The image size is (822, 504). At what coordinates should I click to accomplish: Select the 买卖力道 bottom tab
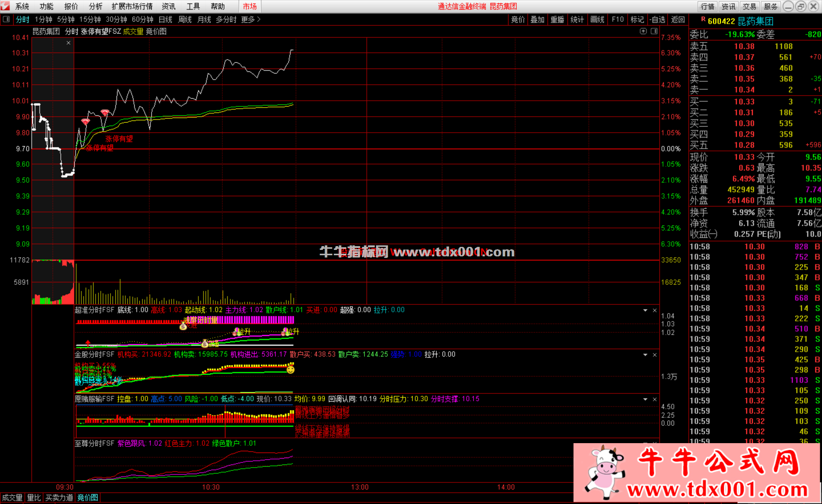(59, 498)
